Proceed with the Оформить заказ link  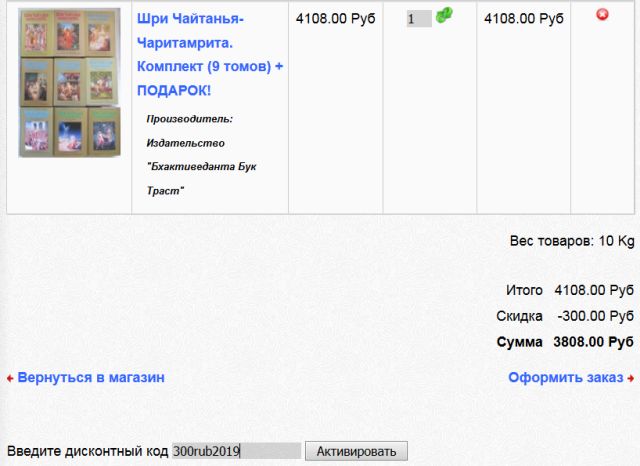click(x=566, y=378)
